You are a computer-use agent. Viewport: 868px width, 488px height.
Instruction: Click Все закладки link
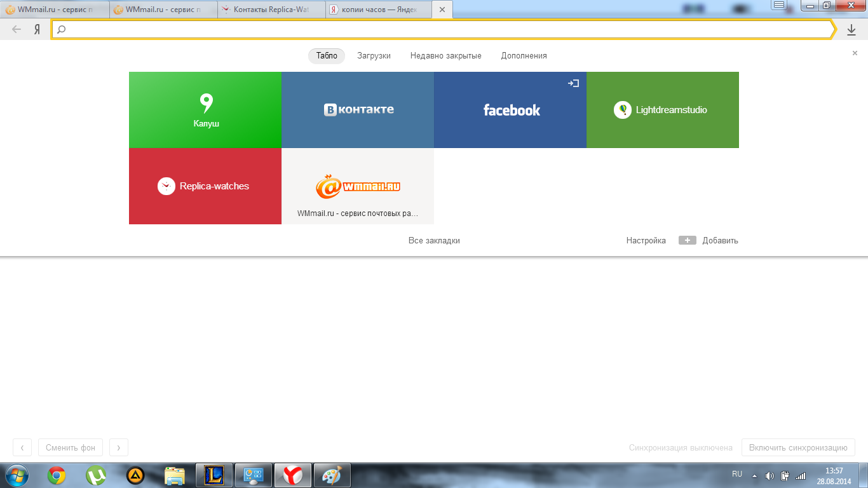tap(434, 241)
